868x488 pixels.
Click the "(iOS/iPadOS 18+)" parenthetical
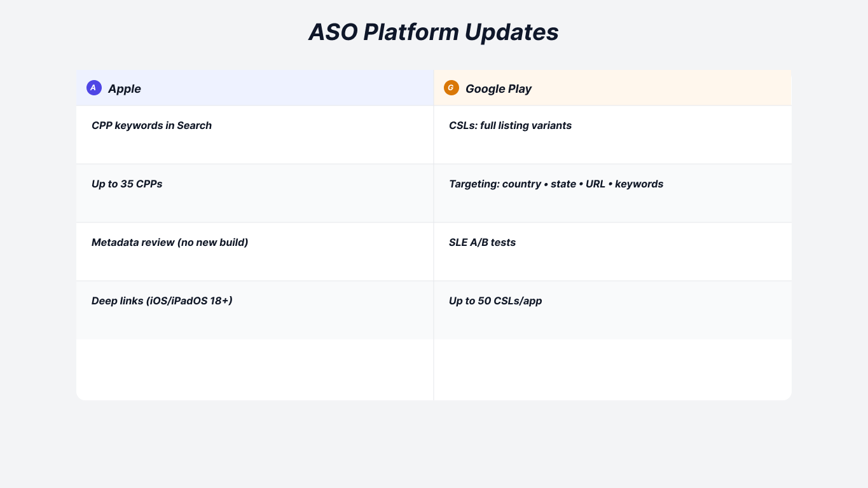click(x=189, y=301)
